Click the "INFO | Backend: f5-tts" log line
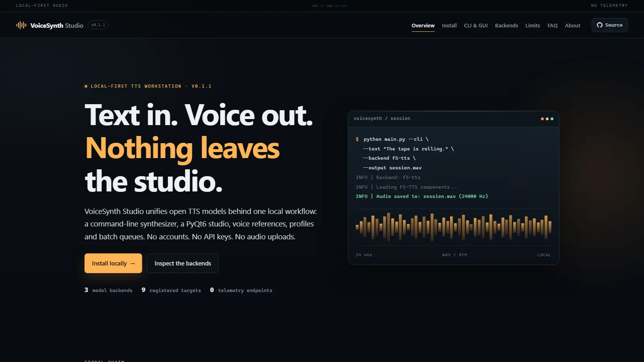 coord(388,177)
